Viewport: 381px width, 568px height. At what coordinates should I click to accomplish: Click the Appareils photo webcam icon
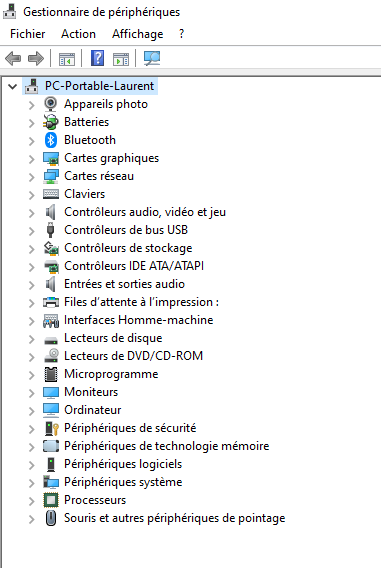[x=51, y=104]
